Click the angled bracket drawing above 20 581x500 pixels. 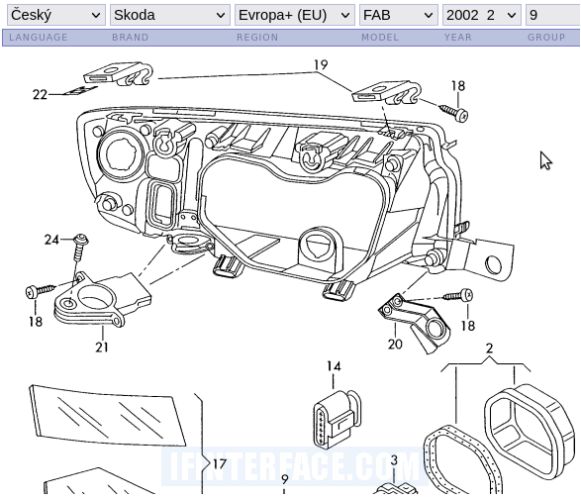pyautogui.click(x=415, y=323)
